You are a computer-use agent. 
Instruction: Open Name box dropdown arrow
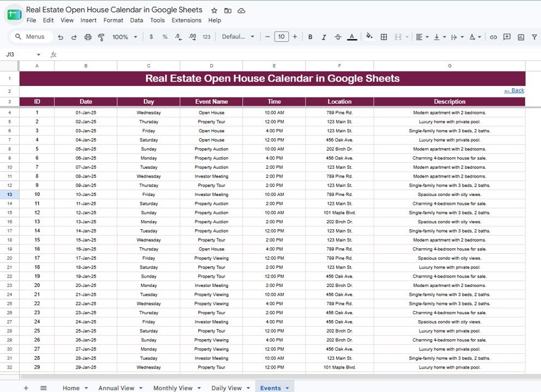(38, 54)
